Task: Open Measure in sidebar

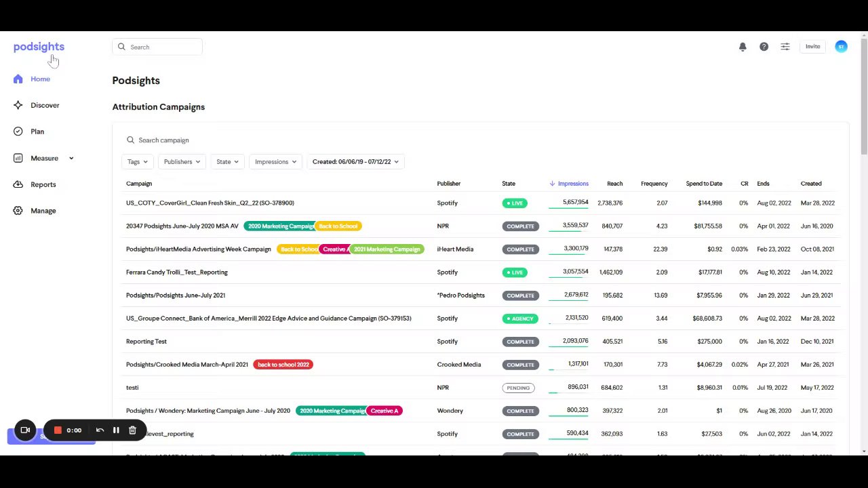Action: click(x=44, y=158)
